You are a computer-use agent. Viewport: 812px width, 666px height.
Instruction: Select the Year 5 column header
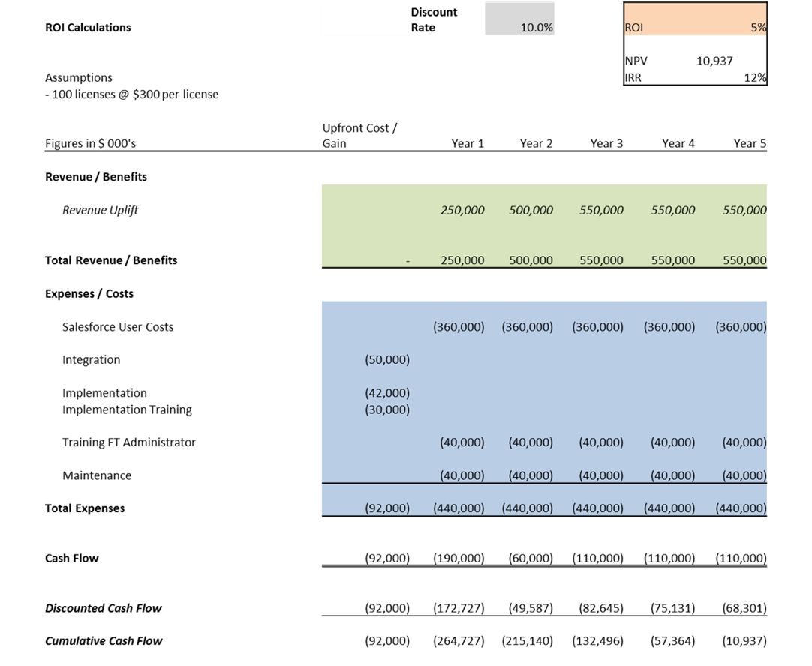[x=750, y=143]
